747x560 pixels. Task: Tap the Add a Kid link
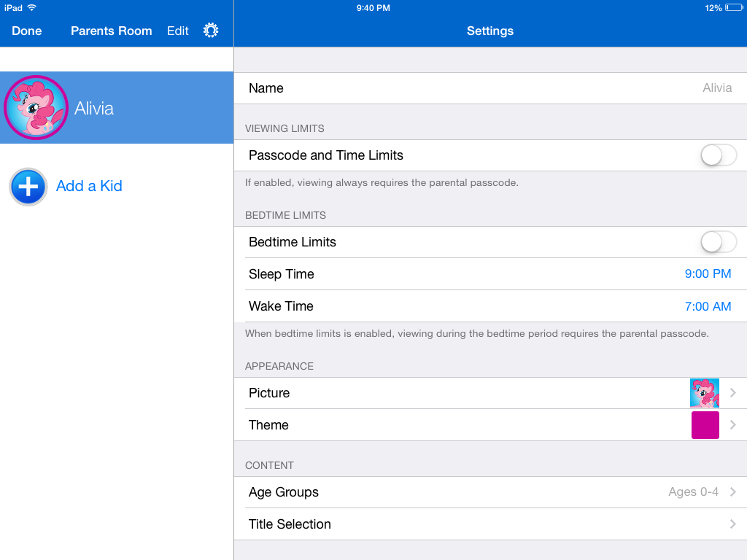89,186
